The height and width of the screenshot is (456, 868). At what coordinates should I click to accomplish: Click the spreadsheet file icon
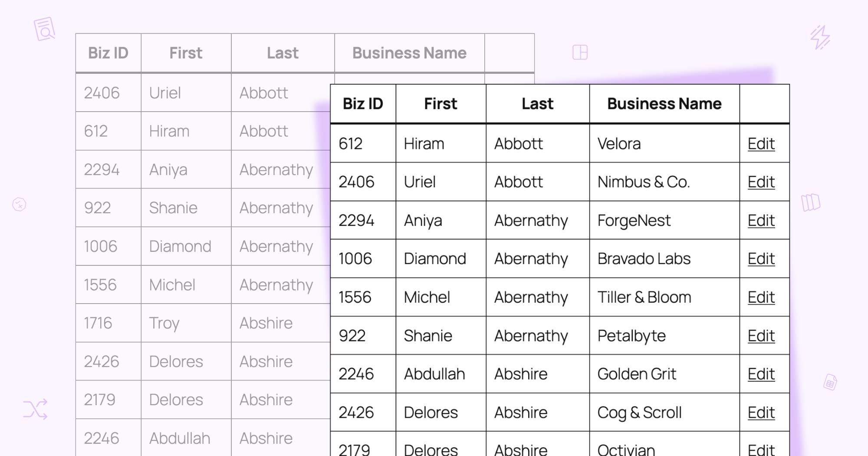830,382
